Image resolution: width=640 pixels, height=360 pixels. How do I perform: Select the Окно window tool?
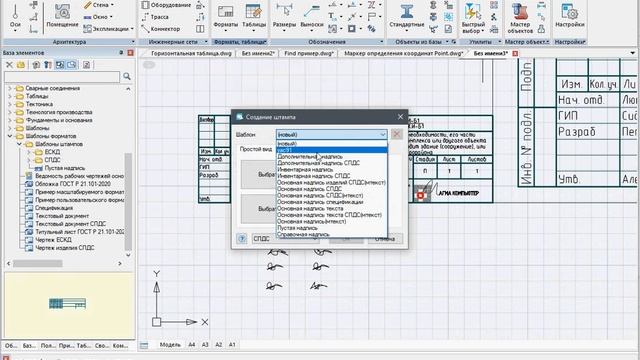click(x=98, y=17)
